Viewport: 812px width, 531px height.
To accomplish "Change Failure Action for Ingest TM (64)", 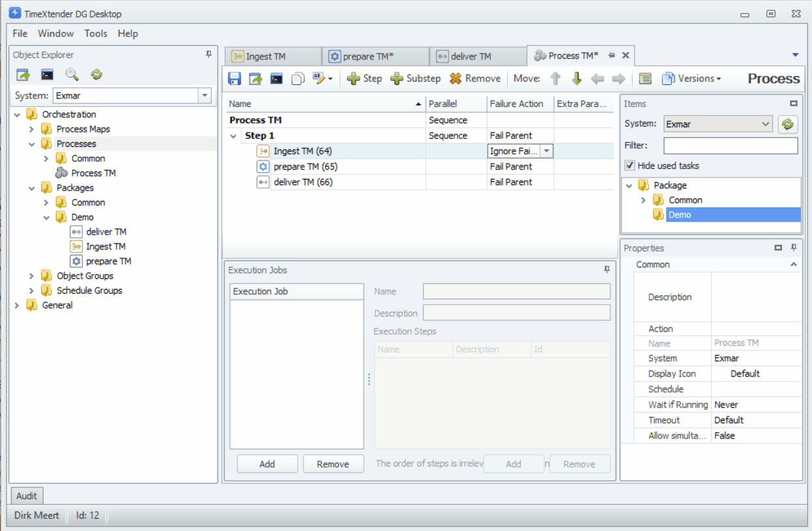I will pos(545,151).
